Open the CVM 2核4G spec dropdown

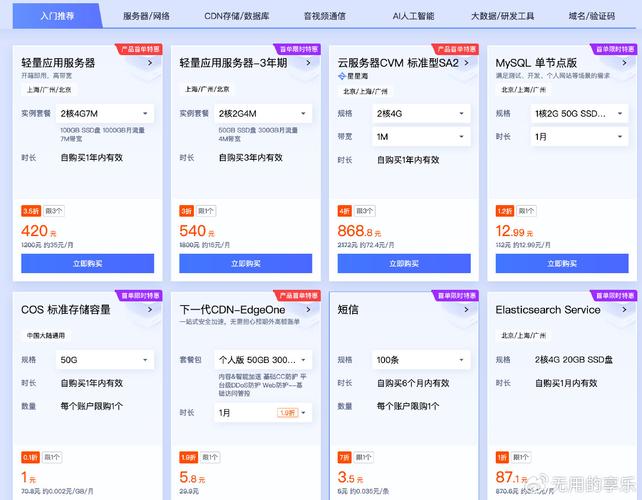tap(421, 113)
